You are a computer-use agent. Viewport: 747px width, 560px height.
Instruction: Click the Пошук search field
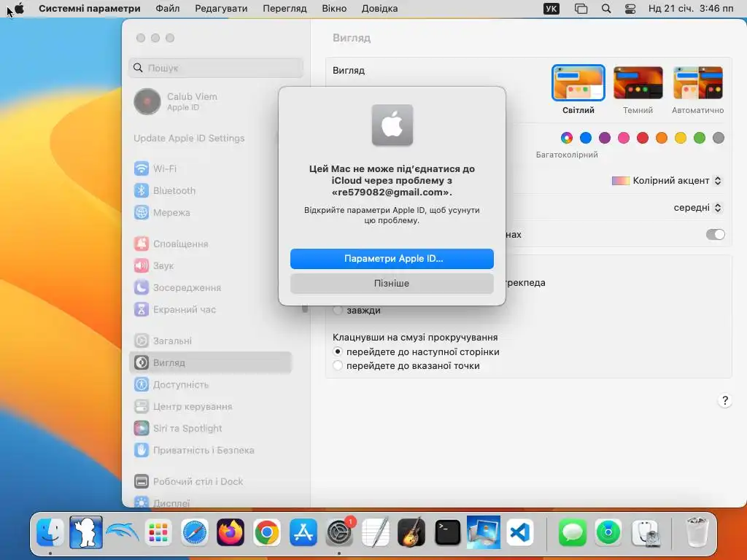[x=216, y=68]
